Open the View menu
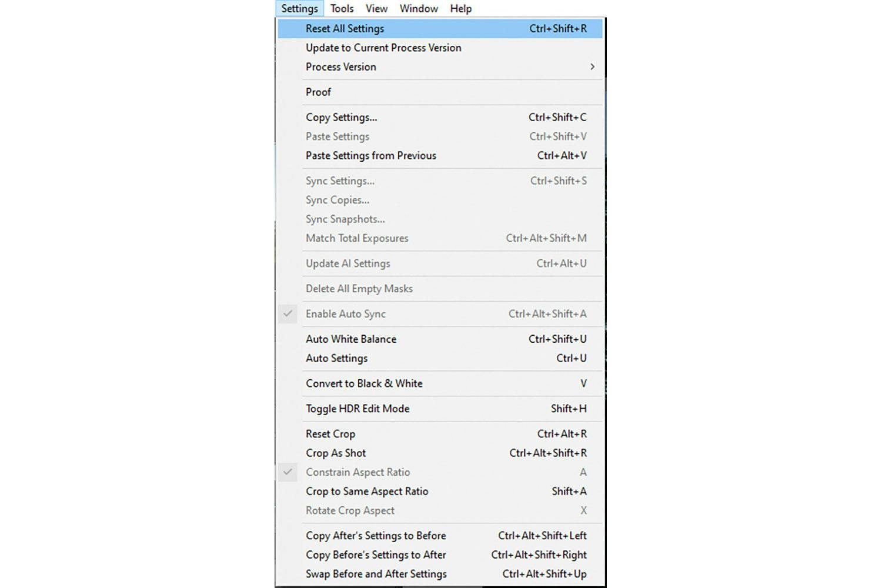882x588 pixels. [x=376, y=8]
